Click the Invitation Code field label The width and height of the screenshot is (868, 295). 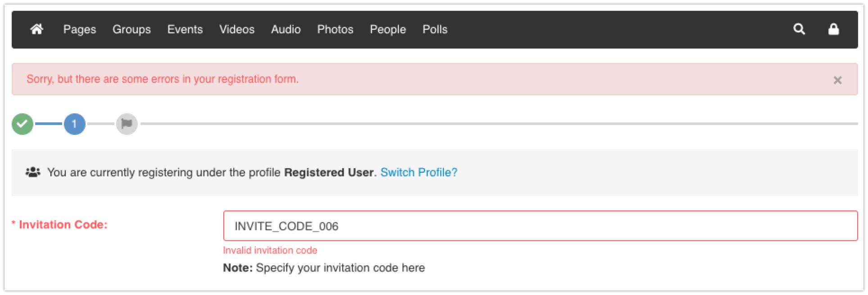pos(63,224)
